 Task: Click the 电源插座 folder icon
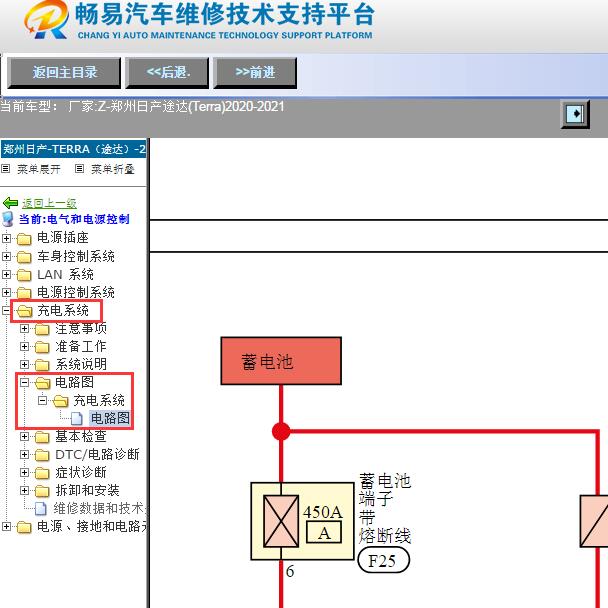point(24,238)
